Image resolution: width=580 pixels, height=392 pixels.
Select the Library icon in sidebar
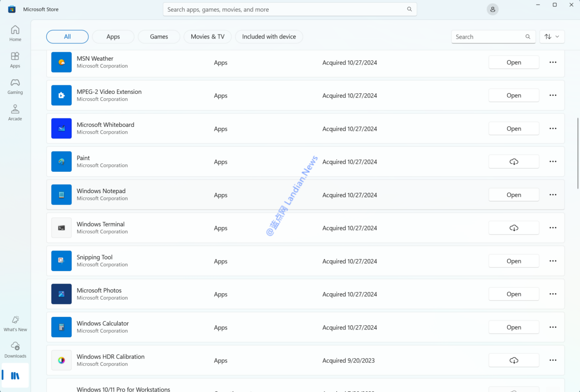(x=15, y=375)
